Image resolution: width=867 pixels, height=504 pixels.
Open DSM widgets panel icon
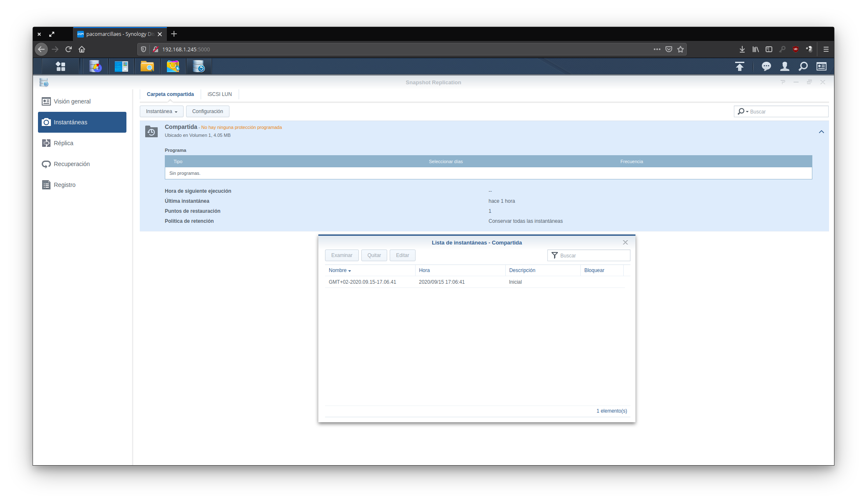[x=821, y=66]
